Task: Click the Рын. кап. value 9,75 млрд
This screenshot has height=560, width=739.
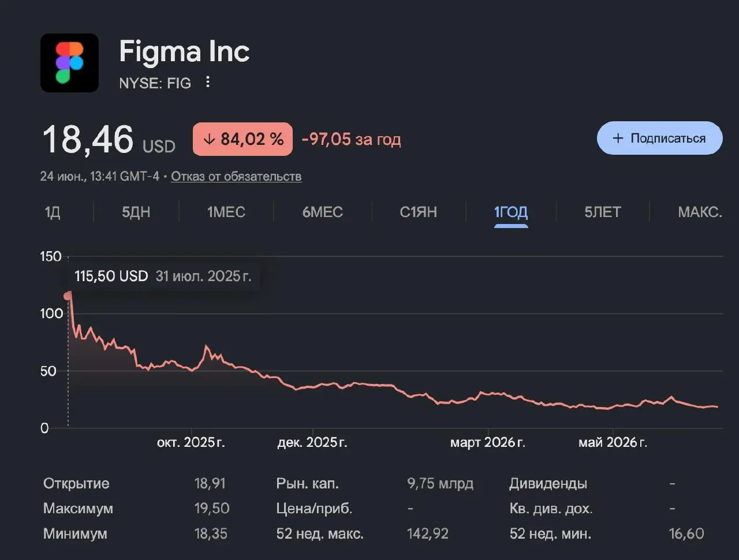Action: (x=440, y=483)
